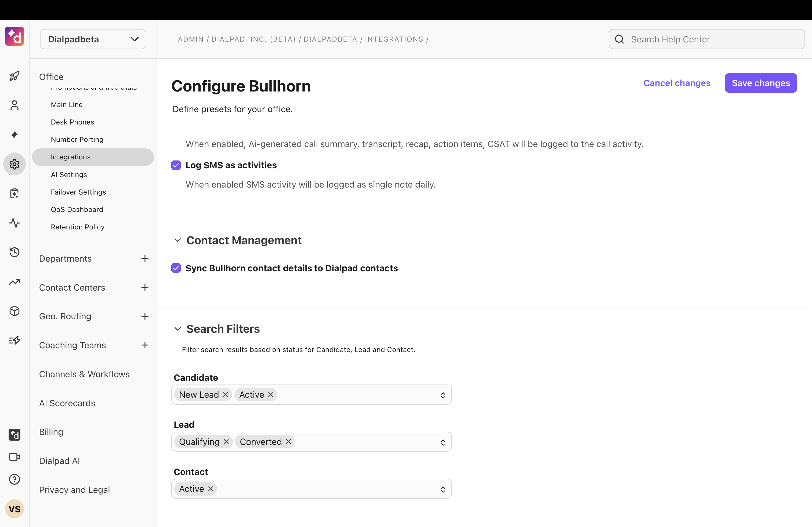Remove the Active tag from Candidate filter
The image size is (812, 527).
[x=271, y=394]
